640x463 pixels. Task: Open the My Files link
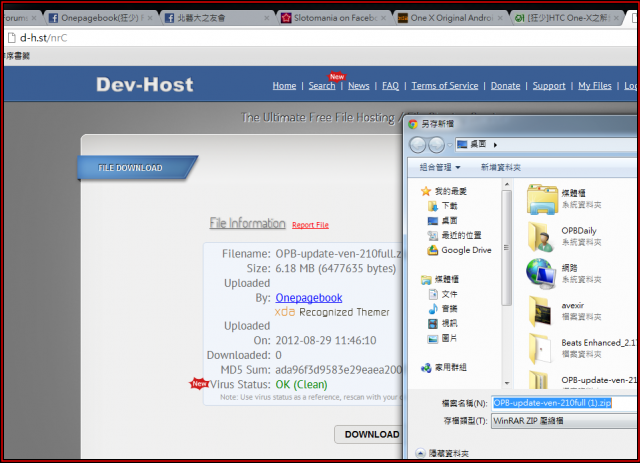point(595,86)
